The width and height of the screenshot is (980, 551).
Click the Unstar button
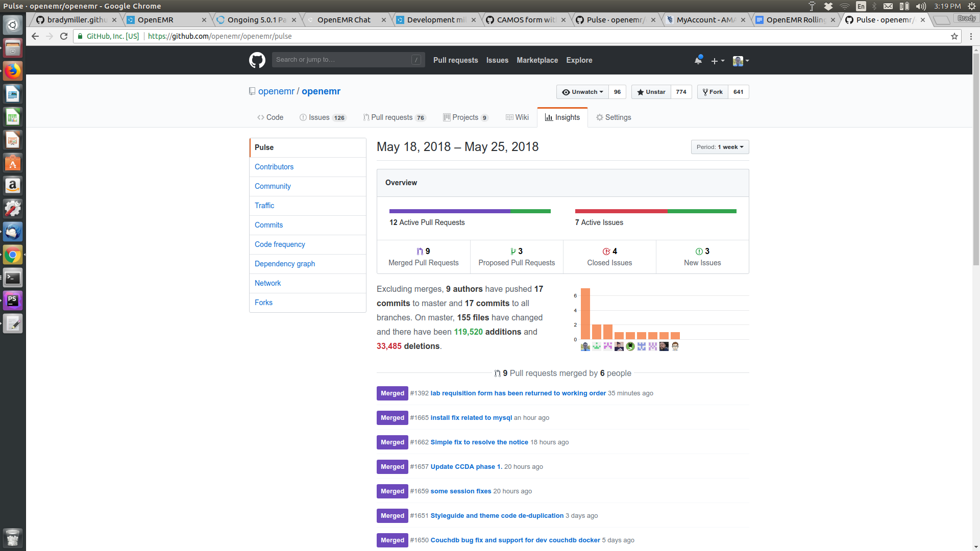[x=651, y=92]
